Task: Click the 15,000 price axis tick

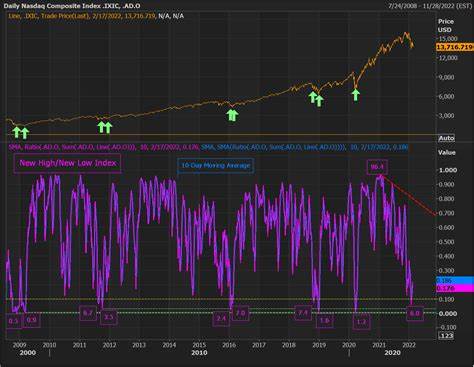Action: tap(448, 39)
